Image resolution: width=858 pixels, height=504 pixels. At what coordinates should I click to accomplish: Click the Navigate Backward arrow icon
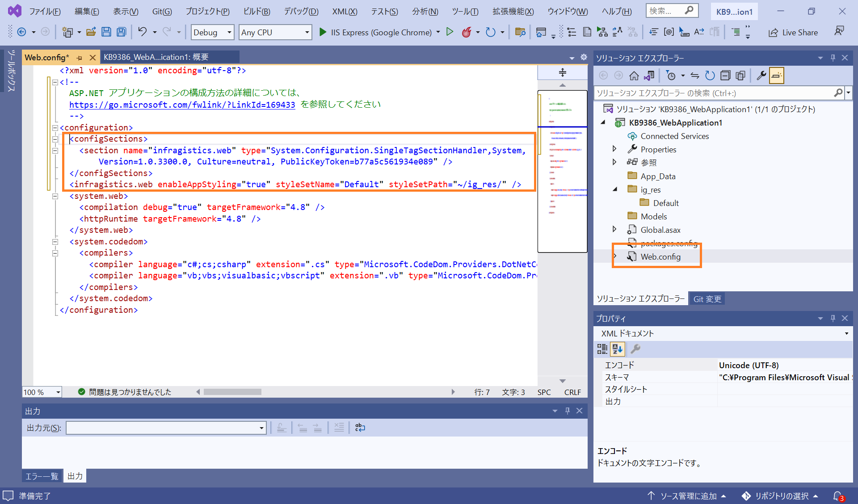(x=22, y=32)
